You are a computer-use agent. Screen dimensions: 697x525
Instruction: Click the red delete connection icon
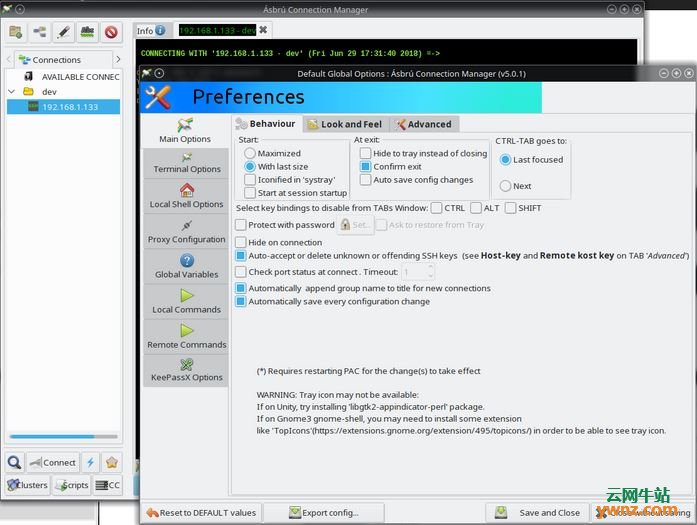click(x=111, y=32)
